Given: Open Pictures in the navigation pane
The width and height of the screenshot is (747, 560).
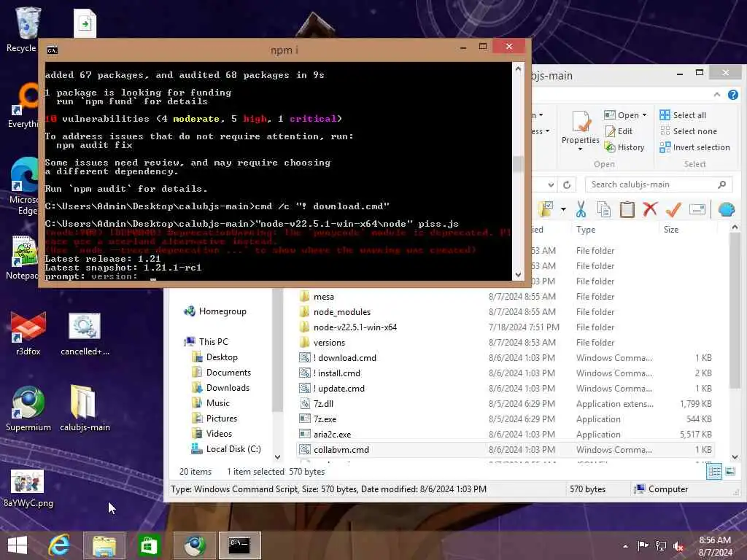Looking at the screenshot, I should click(215, 418).
